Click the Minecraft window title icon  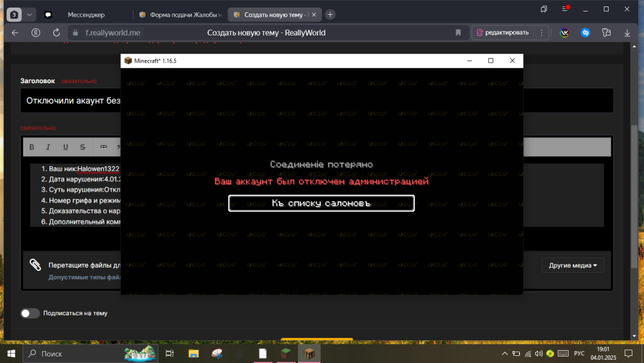pyautogui.click(x=128, y=61)
